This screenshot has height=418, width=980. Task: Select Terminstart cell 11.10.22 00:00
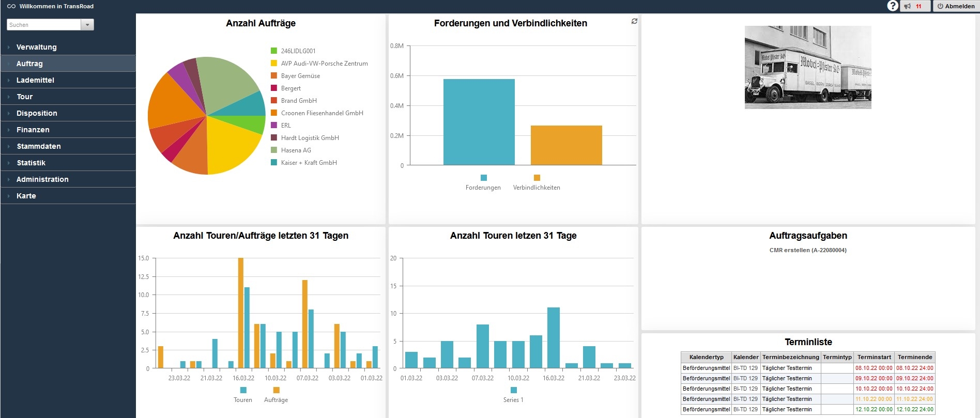(x=874, y=399)
